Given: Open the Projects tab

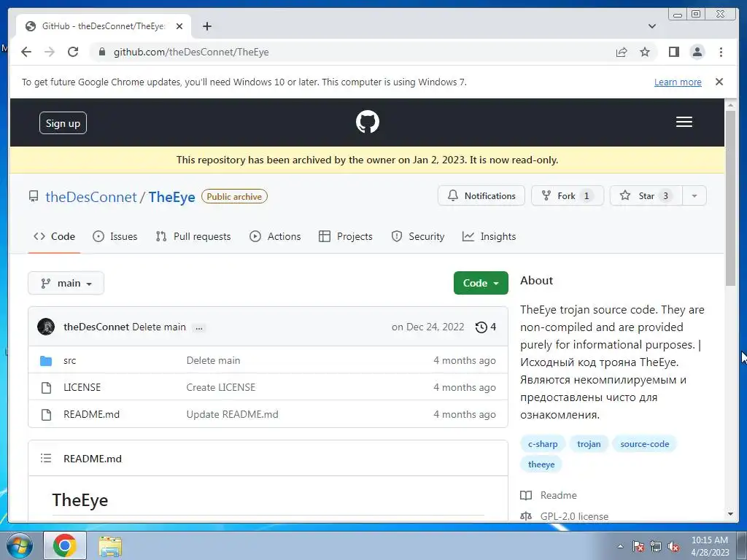Looking at the screenshot, I should [x=345, y=236].
